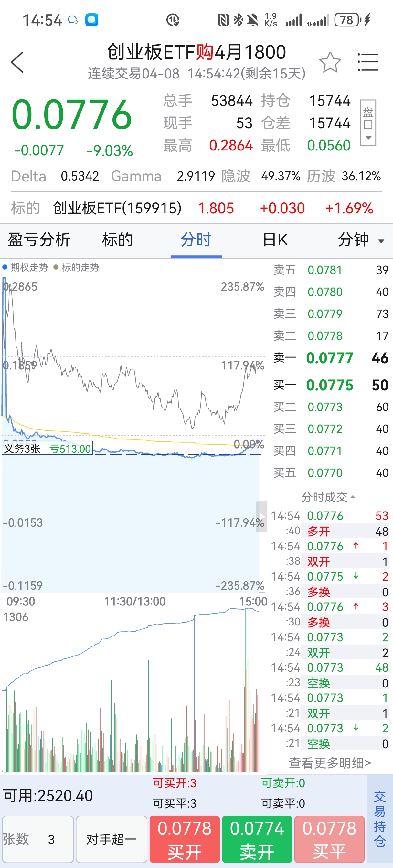Tap the large latest price 0.0776
The image size is (393, 868).
click(x=71, y=115)
